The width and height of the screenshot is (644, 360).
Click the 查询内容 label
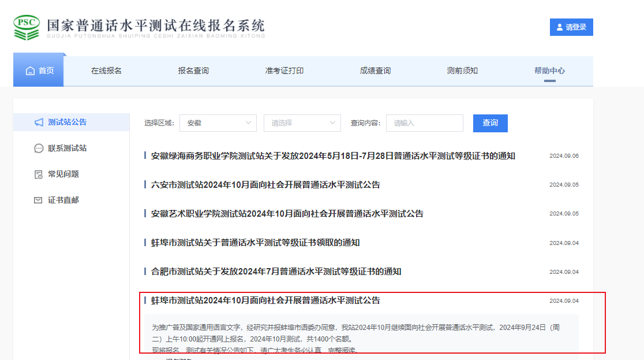pos(365,123)
